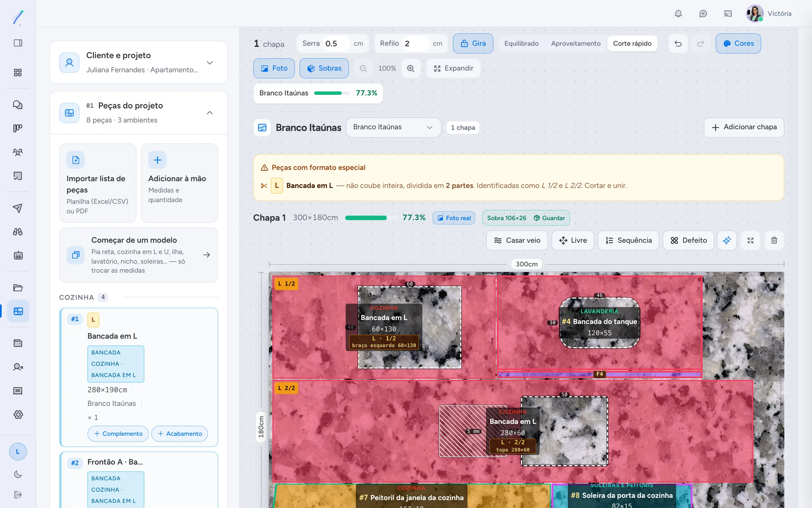Toggle the Sobras display
Screen dimensions: 812x508
[324, 68]
